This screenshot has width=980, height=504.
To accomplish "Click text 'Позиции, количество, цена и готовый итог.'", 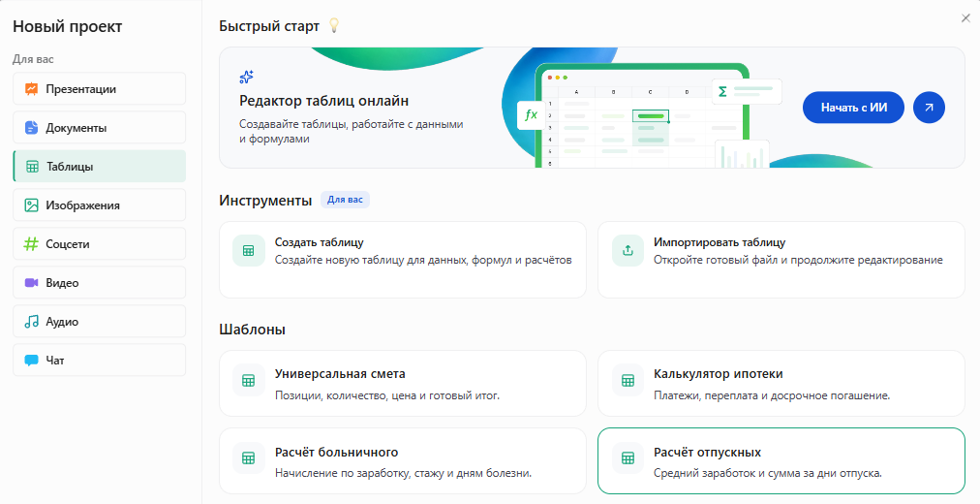I will point(387,395).
